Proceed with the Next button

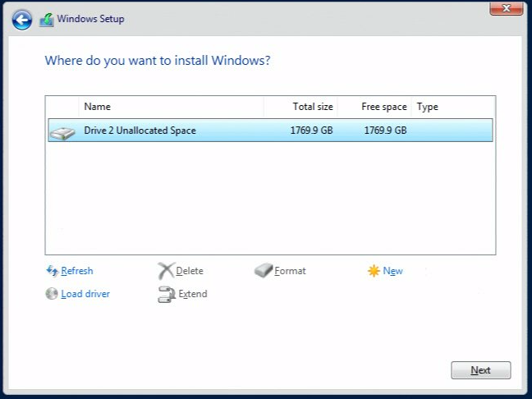[481, 370]
